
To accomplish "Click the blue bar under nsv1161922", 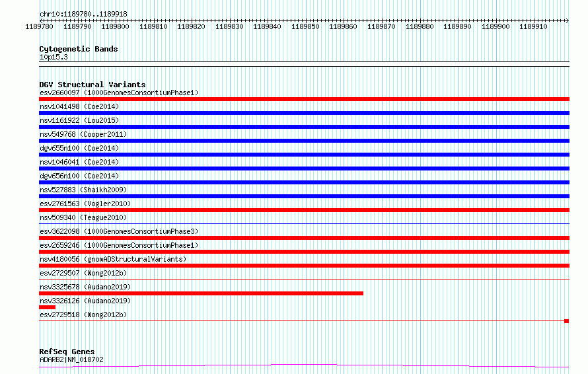I will pos(304,127).
